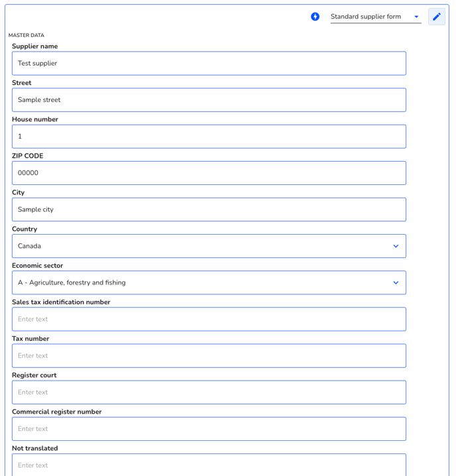Click the chevron in the Economic sector field
Viewport: 456px width, 476px height.
point(396,282)
